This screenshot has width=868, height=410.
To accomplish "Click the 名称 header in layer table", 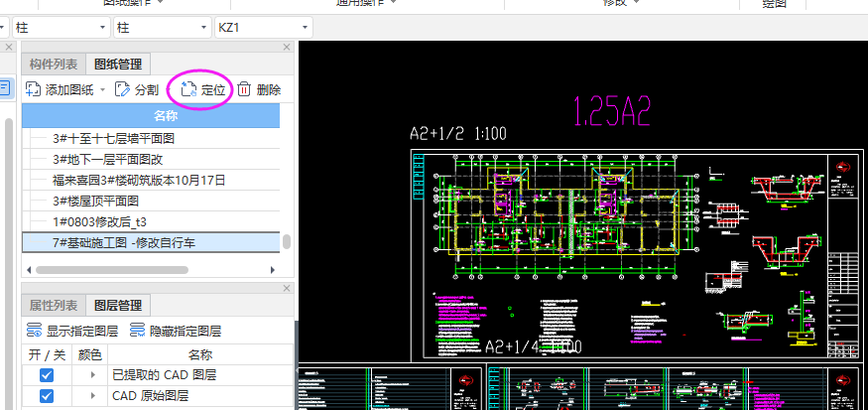I will point(200,354).
